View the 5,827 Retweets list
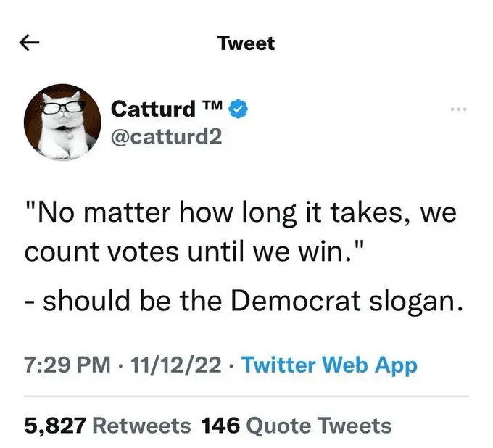 click(x=108, y=425)
